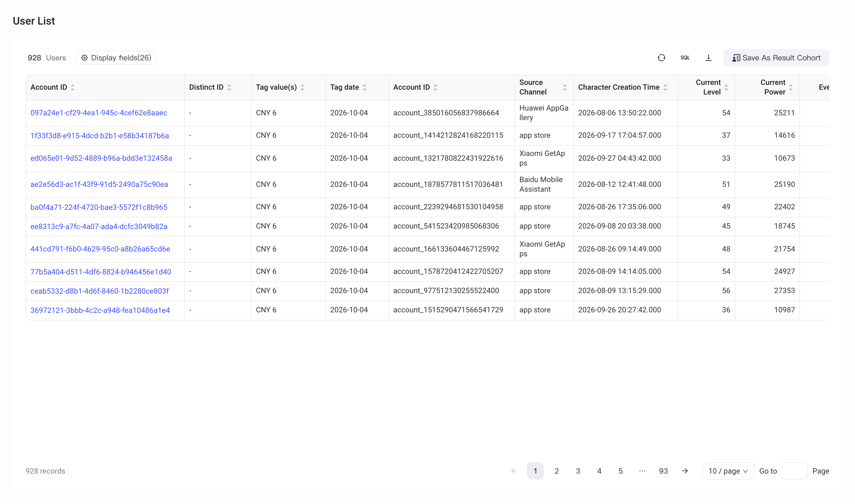Go to next page arrow
This screenshot has height=504, width=855.
(x=685, y=471)
